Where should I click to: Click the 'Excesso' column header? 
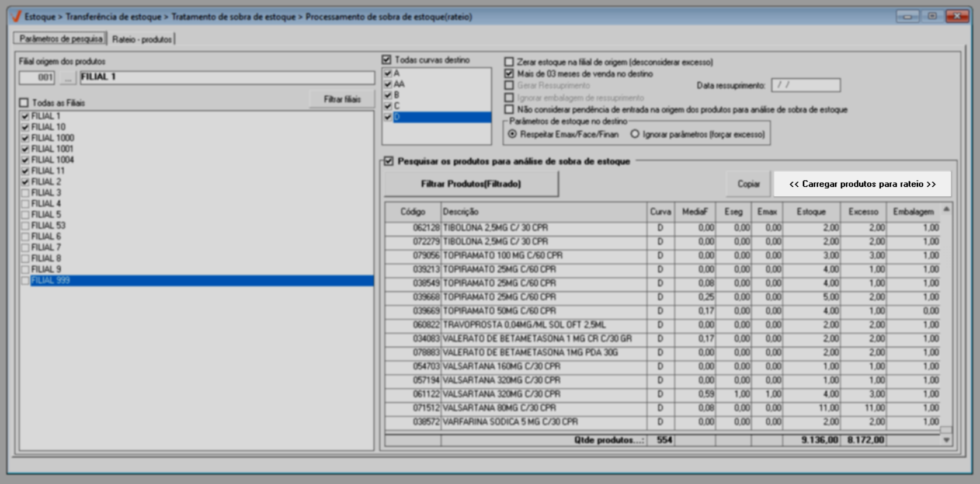coord(863,211)
